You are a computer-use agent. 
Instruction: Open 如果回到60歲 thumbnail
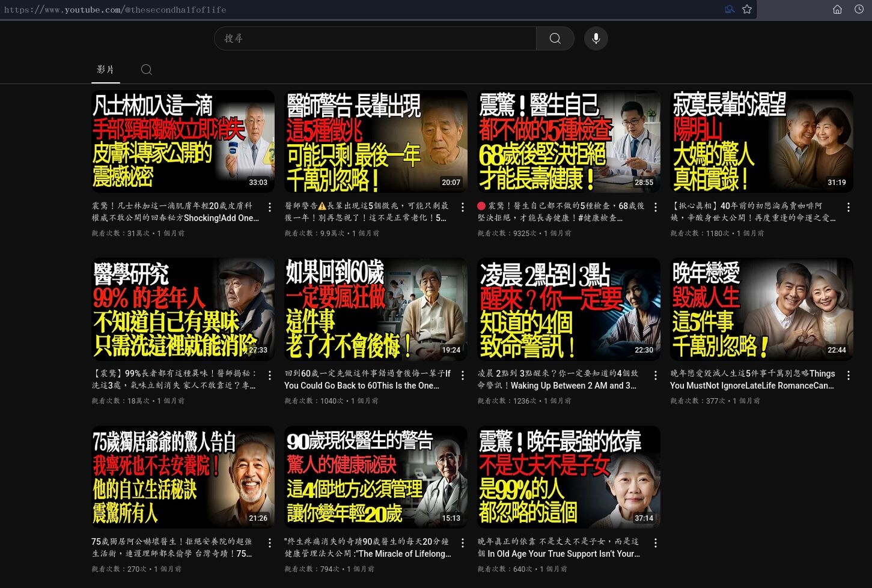pos(376,309)
